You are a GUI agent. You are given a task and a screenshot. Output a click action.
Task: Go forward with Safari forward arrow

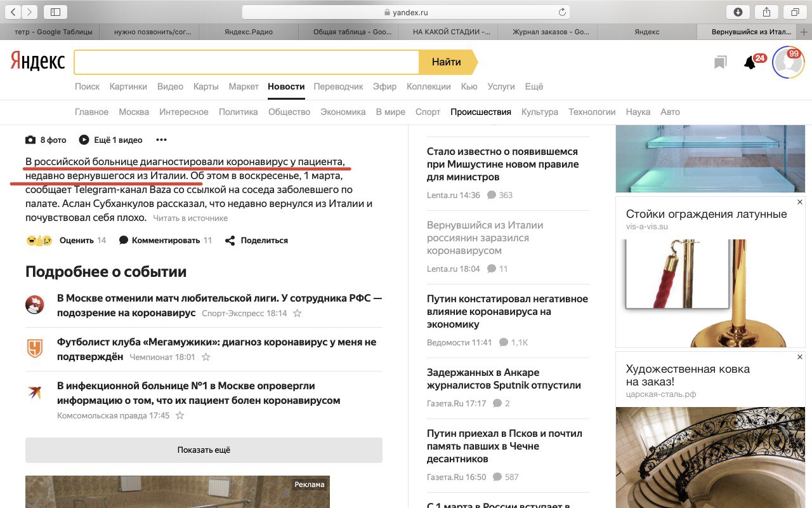click(29, 11)
